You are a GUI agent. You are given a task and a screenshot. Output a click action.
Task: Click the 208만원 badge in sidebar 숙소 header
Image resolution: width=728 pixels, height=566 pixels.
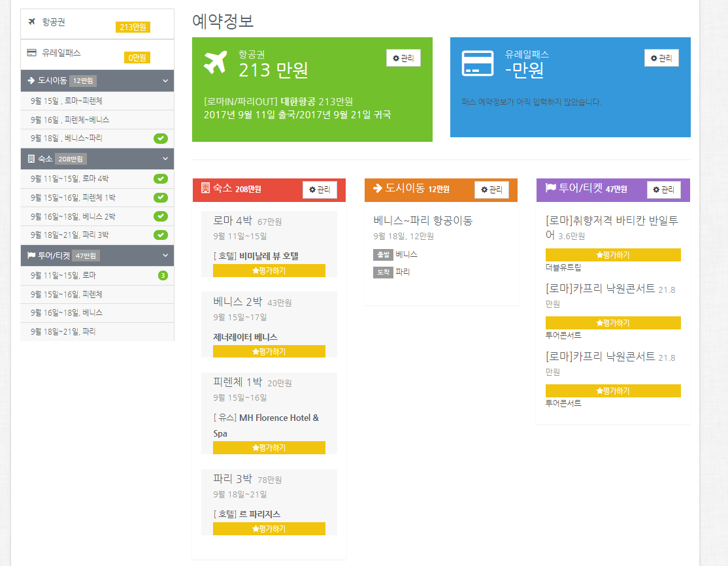tap(71, 159)
